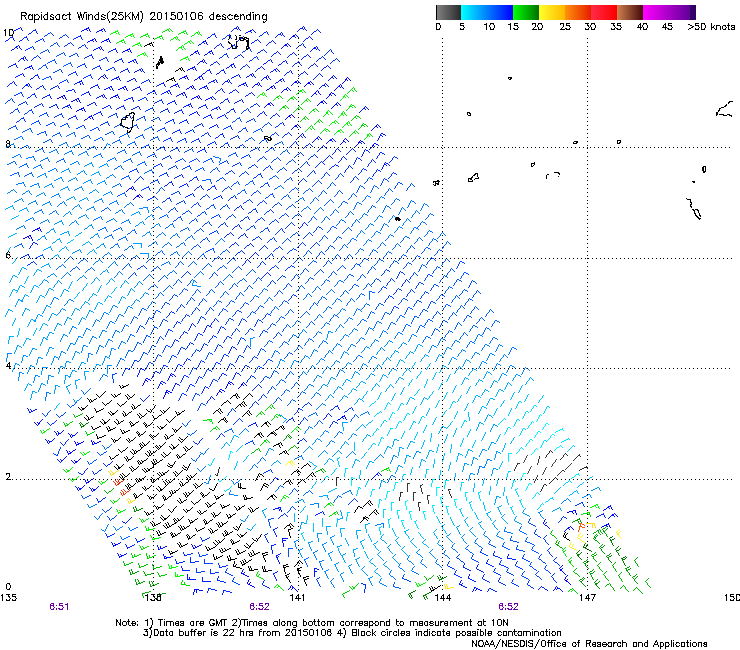Image resolution: width=740 pixels, height=650 pixels.
Task: Click the latitude label '4' on the left axis
Action: [x=8, y=366]
